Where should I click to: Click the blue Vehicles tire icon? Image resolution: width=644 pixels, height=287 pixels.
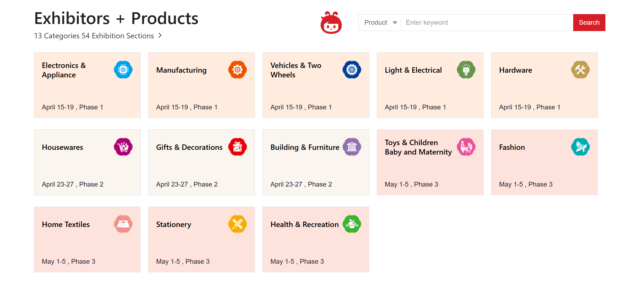click(x=351, y=70)
